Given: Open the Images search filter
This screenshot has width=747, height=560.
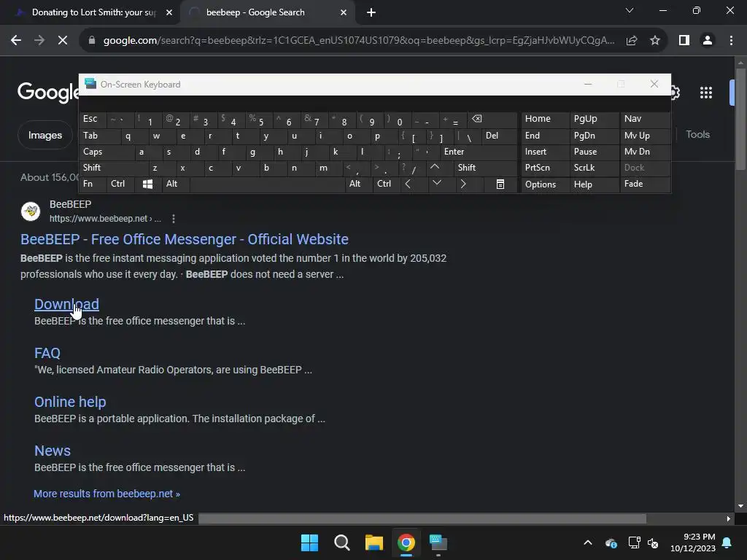Looking at the screenshot, I should (45, 135).
